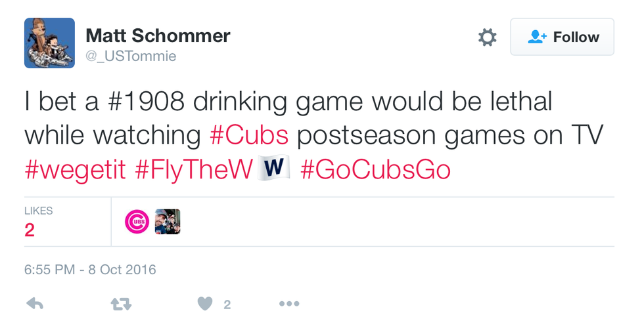Open the 6:55 PM - 8 Oct 2016 timestamp
644x311 pixels.
[x=90, y=270]
